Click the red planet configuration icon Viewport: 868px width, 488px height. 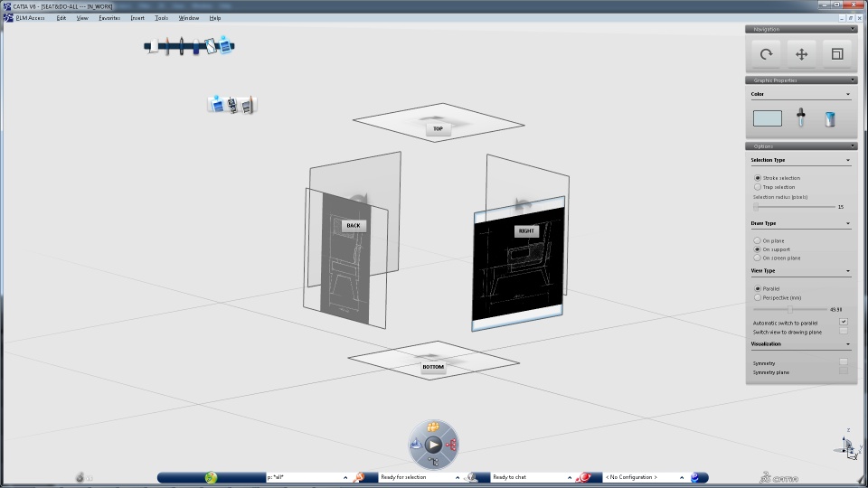(x=583, y=477)
